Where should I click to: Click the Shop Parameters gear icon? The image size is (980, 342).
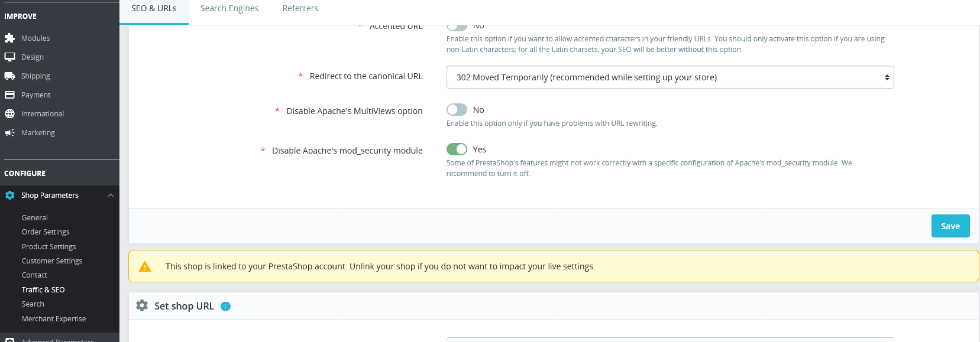tap(9, 196)
